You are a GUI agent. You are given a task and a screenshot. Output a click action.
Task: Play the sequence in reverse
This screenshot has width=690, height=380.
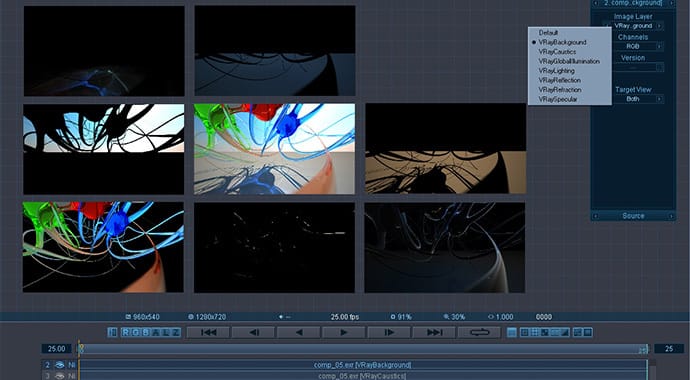pyautogui.click(x=298, y=332)
